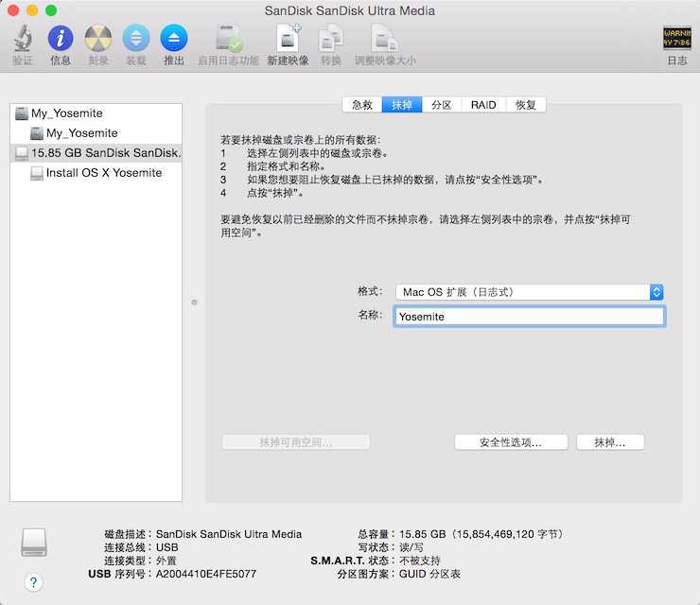Click the Name (名称) field containing Yosemite
The image size is (700, 605).
tap(530, 317)
